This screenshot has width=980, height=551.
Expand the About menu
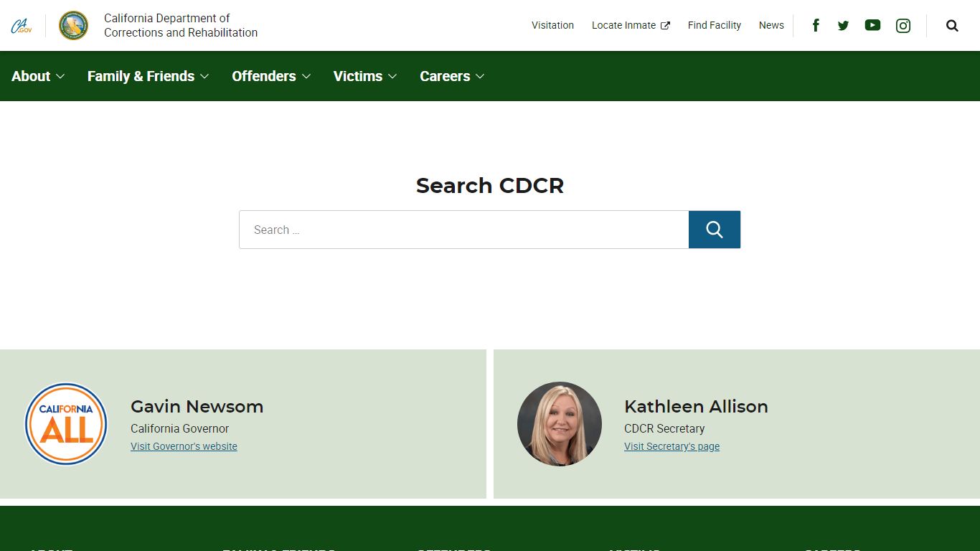click(x=38, y=76)
